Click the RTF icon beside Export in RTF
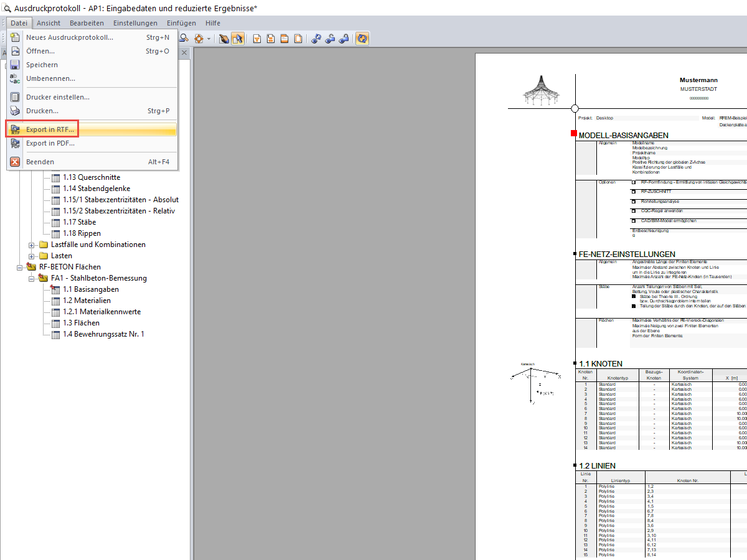747x560 pixels. pyautogui.click(x=15, y=129)
